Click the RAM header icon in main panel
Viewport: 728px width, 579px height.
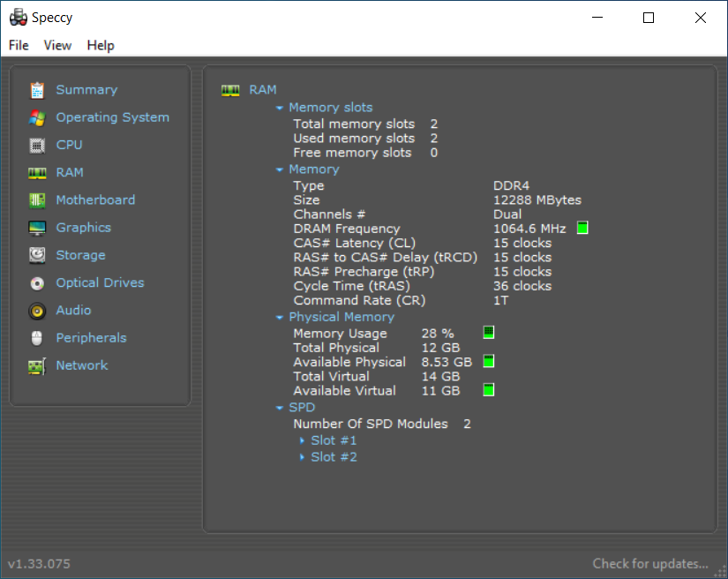point(230,90)
